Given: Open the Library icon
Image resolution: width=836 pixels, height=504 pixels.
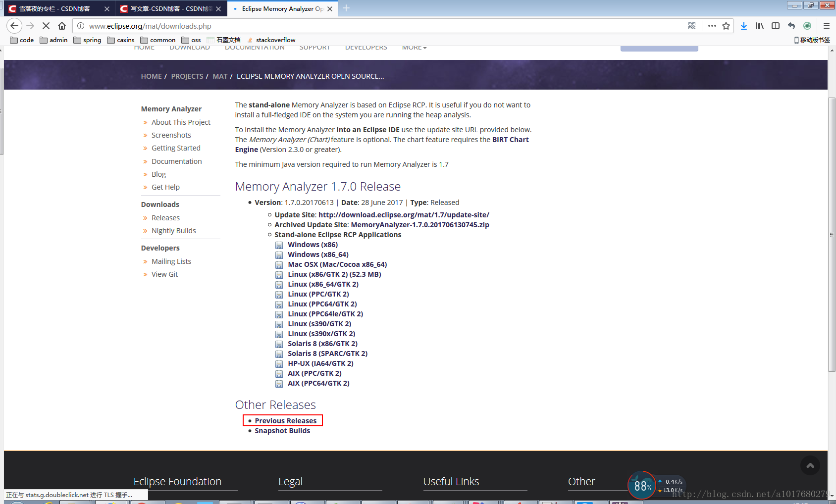Looking at the screenshot, I should click(760, 26).
